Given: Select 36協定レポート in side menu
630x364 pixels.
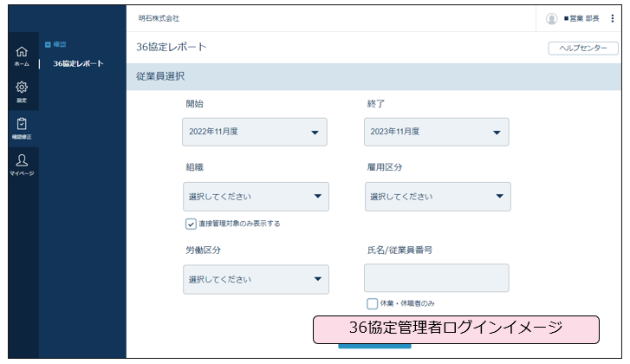Looking at the screenshot, I should tap(78, 63).
